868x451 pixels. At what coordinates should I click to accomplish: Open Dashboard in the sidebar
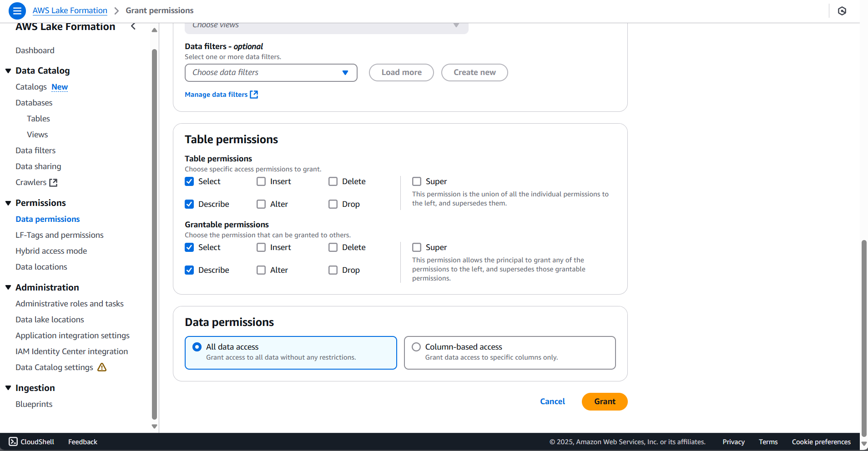(x=35, y=50)
